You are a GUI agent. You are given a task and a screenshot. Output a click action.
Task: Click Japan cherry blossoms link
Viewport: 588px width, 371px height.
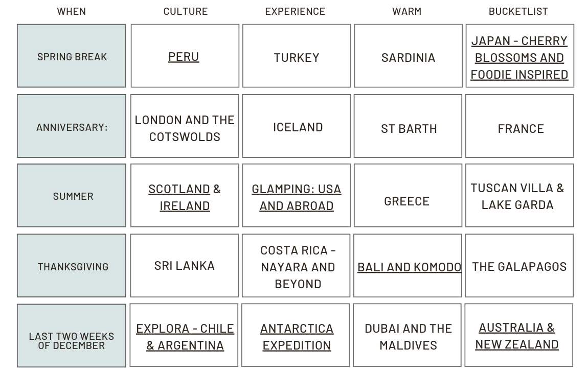[519, 57]
